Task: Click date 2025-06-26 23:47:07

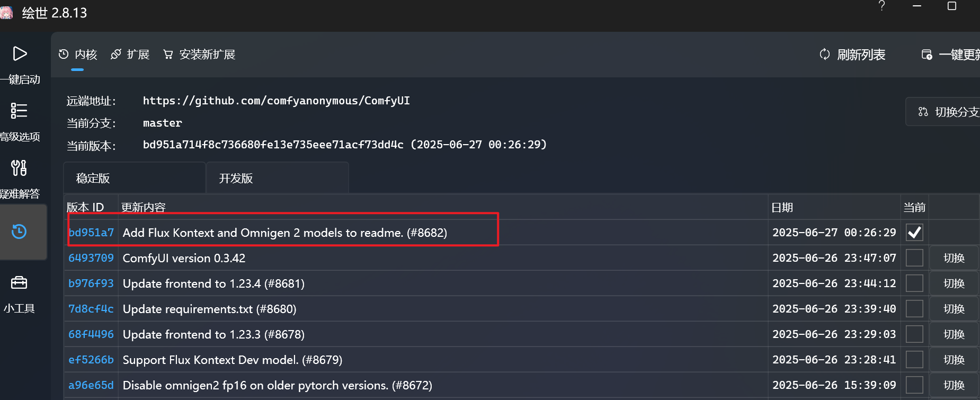Action: coord(834,258)
